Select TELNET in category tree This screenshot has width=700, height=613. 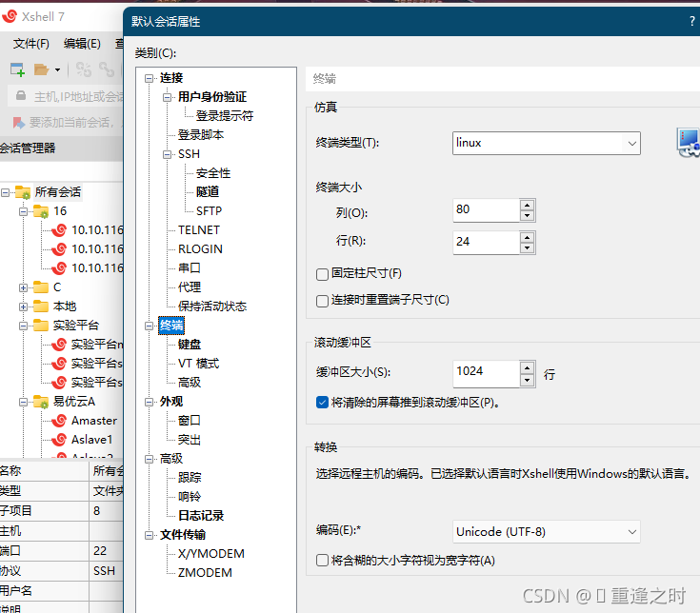point(199,230)
